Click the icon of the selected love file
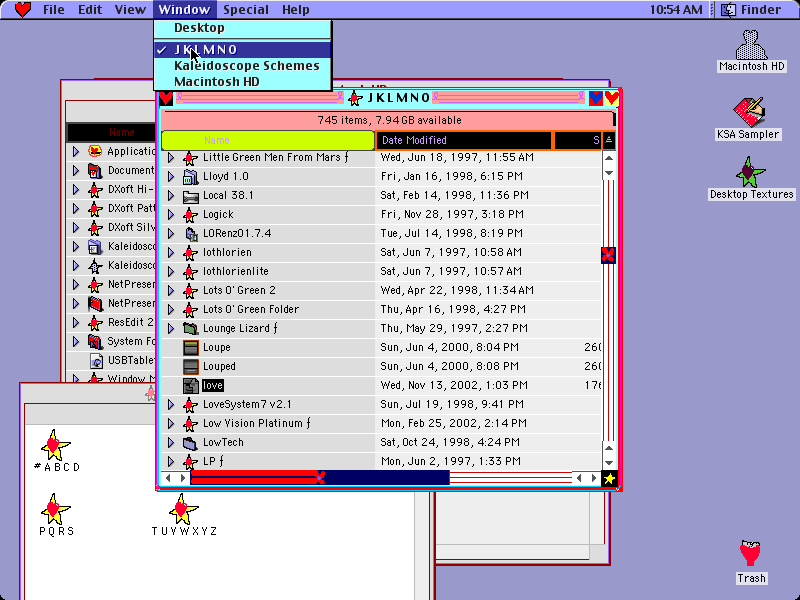This screenshot has width=800, height=600. pyautogui.click(x=190, y=385)
